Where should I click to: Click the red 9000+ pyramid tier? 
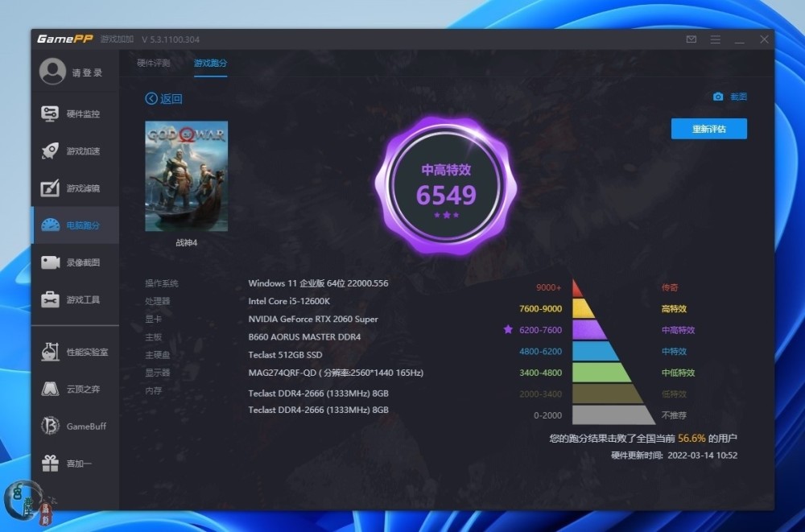[577, 288]
